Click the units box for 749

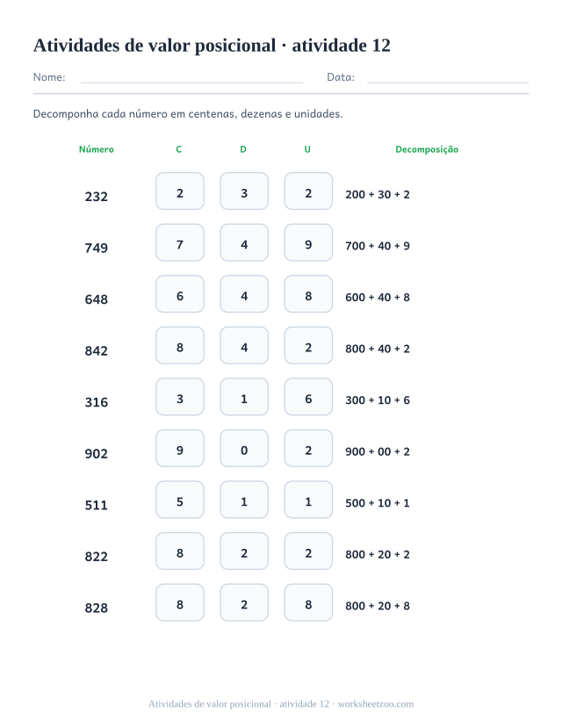[308, 243]
